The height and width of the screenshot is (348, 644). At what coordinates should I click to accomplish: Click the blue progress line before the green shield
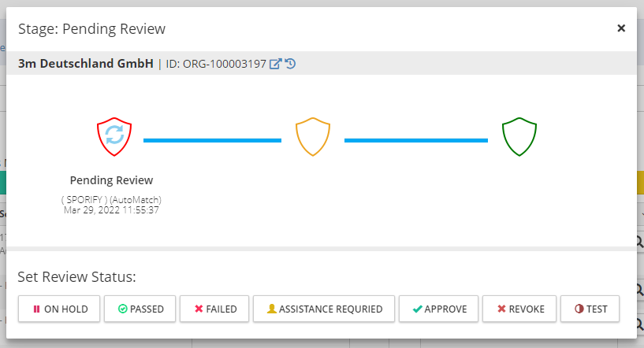(415, 140)
